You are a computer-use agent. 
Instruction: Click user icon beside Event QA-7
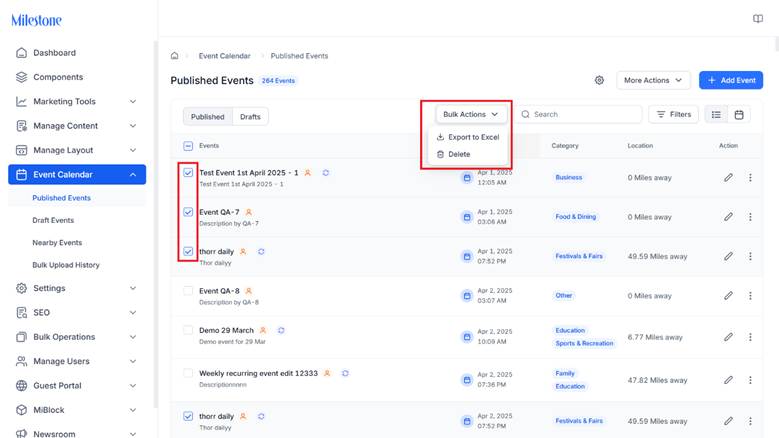click(x=248, y=212)
